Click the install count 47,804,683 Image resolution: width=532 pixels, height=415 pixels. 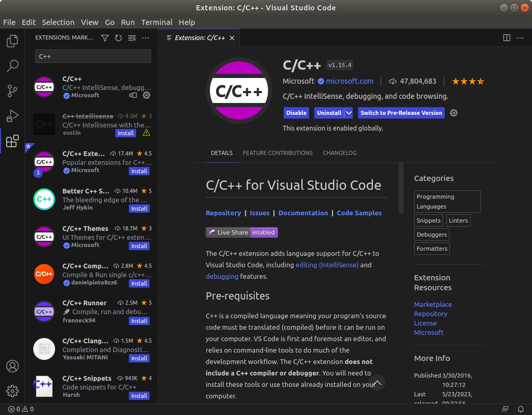coord(413,81)
